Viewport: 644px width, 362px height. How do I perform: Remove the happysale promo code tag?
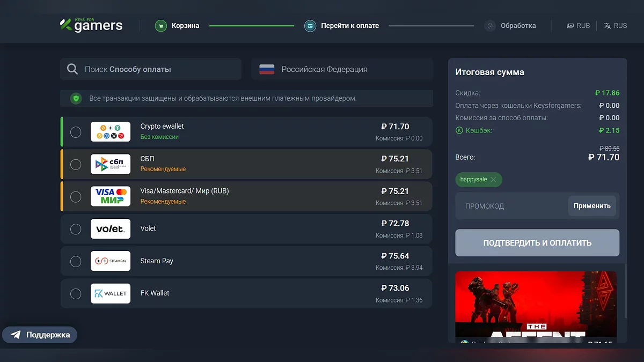(493, 180)
